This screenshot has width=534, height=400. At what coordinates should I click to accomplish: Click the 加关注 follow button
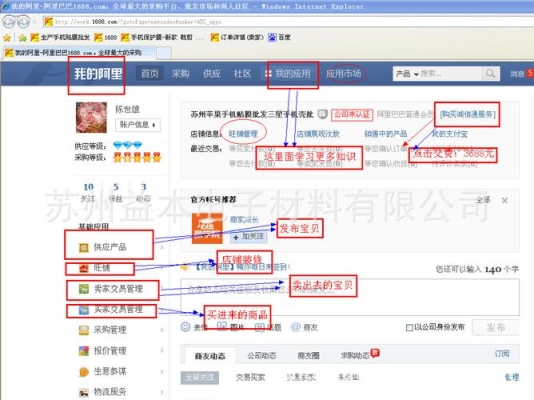click(x=249, y=237)
